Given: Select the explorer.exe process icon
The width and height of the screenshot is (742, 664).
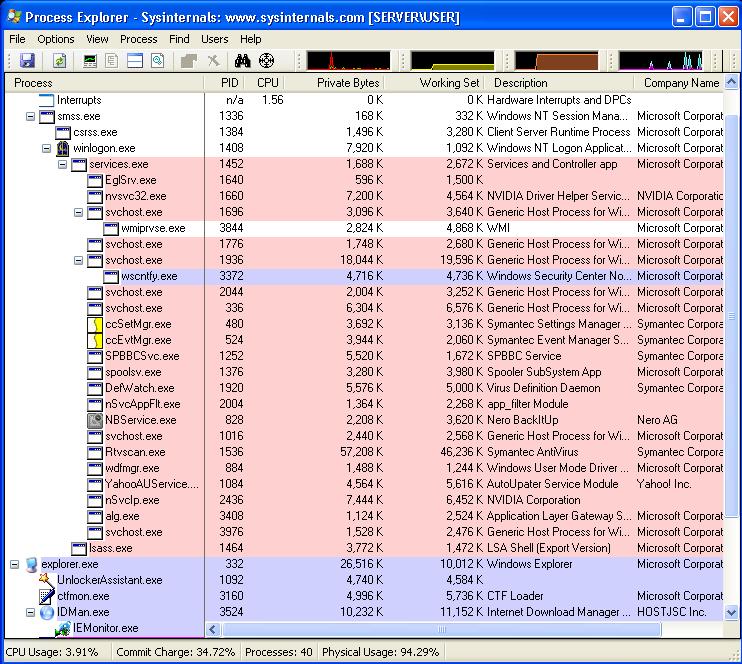Looking at the screenshot, I should 31,564.
